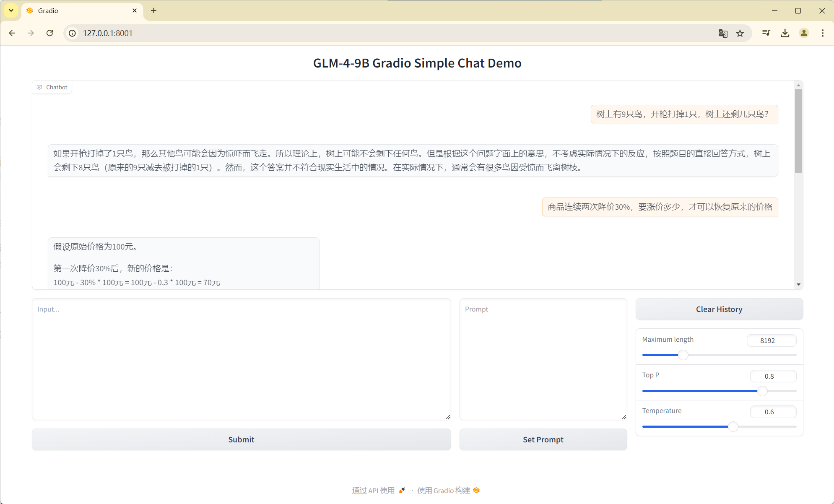Viewport: 834px width, 504px height.
Task: Click inside the Input textbox
Action: 241,359
